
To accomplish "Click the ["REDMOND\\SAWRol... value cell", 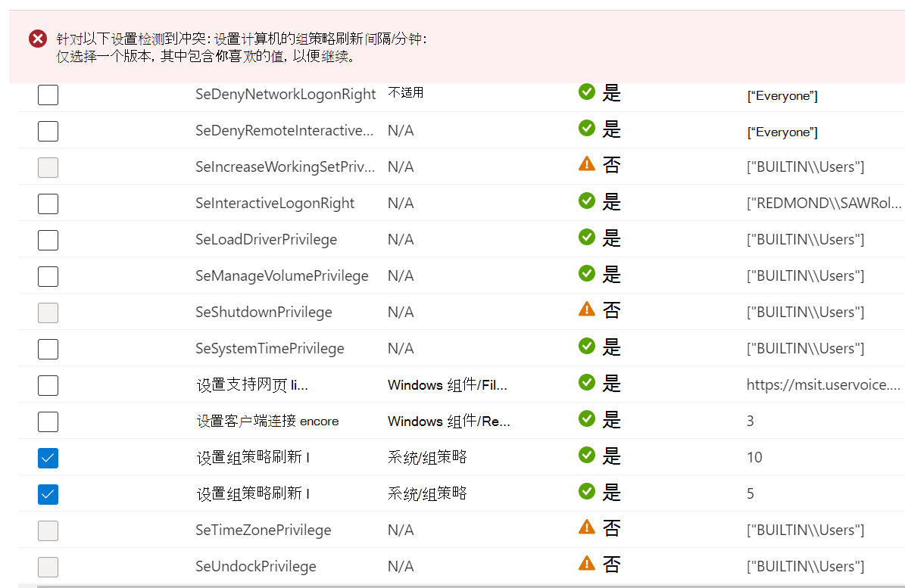I will click(x=824, y=203).
